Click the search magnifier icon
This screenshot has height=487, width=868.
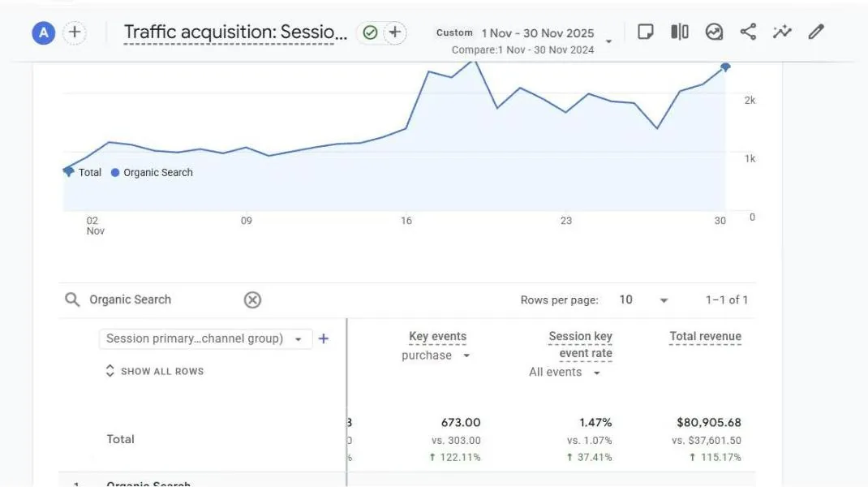click(x=72, y=300)
